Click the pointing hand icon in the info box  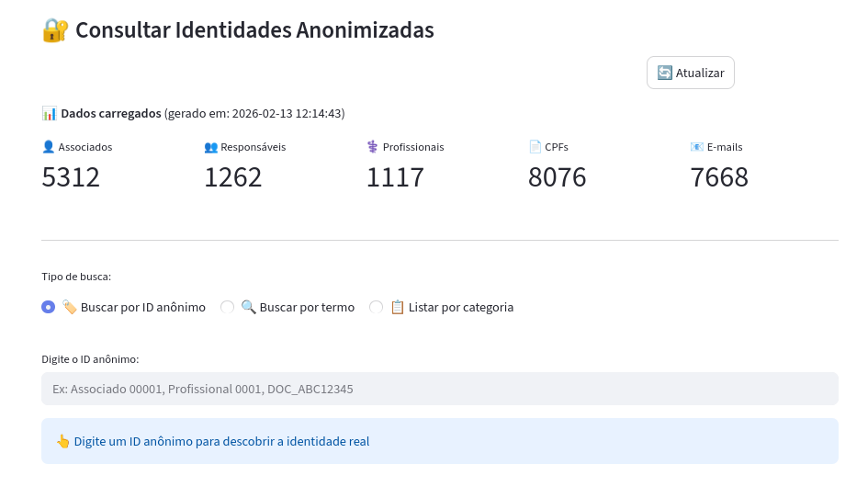pyautogui.click(x=63, y=442)
